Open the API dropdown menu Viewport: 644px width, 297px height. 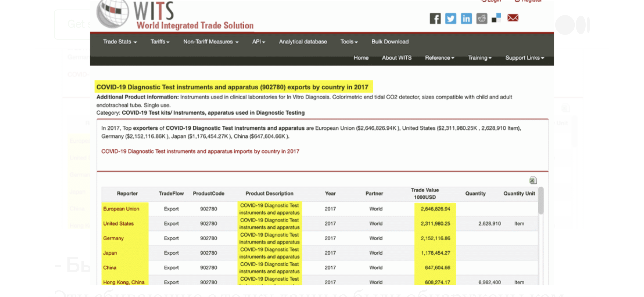point(258,42)
